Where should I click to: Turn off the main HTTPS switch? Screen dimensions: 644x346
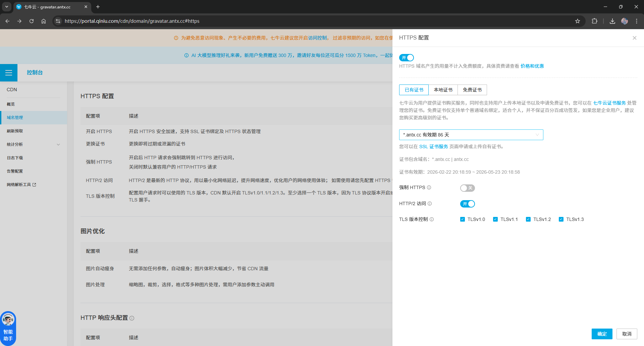point(406,58)
